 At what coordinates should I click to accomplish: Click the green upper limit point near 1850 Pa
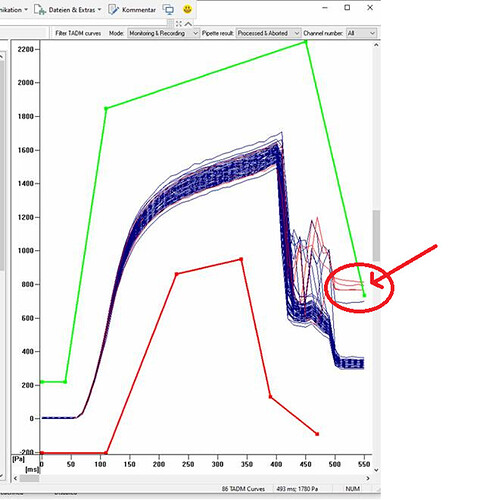[106, 108]
